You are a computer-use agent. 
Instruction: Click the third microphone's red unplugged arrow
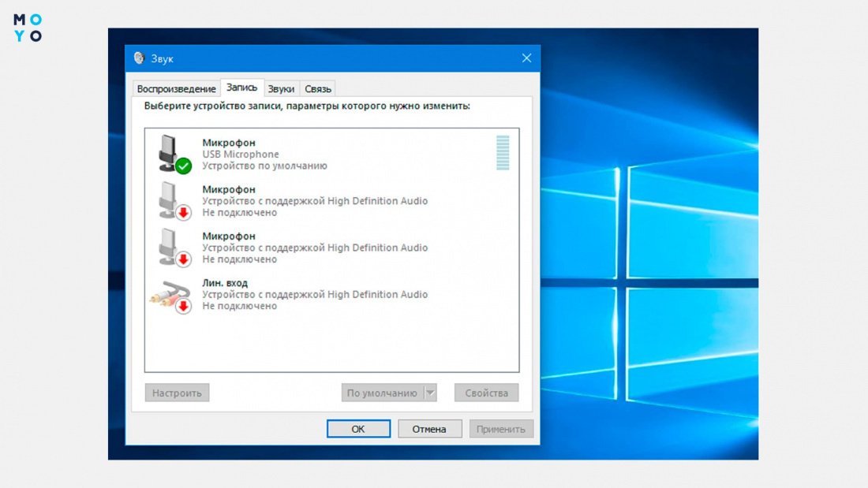coord(183,259)
